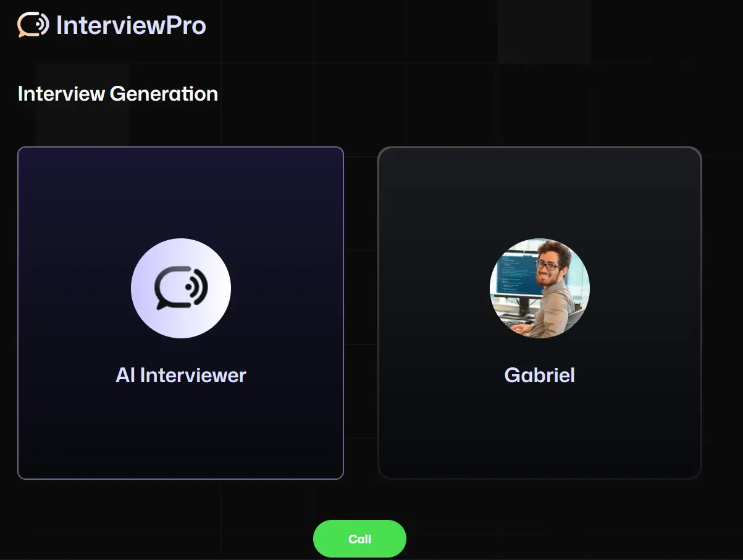The width and height of the screenshot is (743, 560).
Task: Click the Gabriel name label
Action: 539,375
